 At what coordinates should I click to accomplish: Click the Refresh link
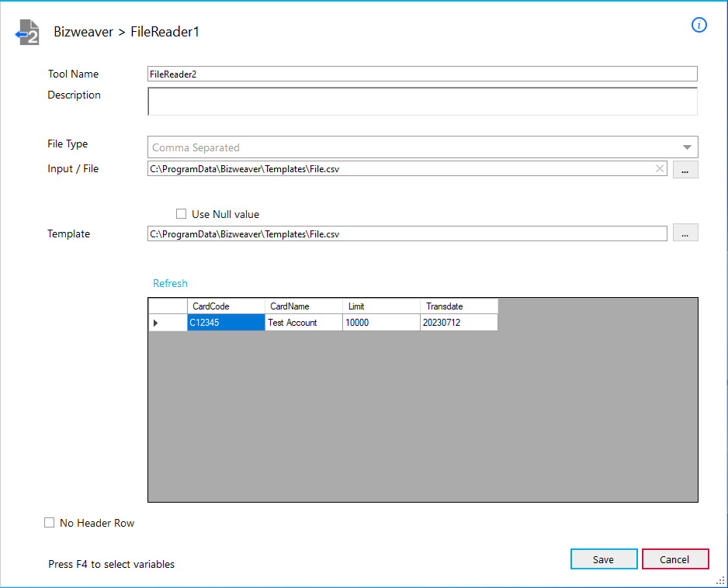(x=171, y=283)
